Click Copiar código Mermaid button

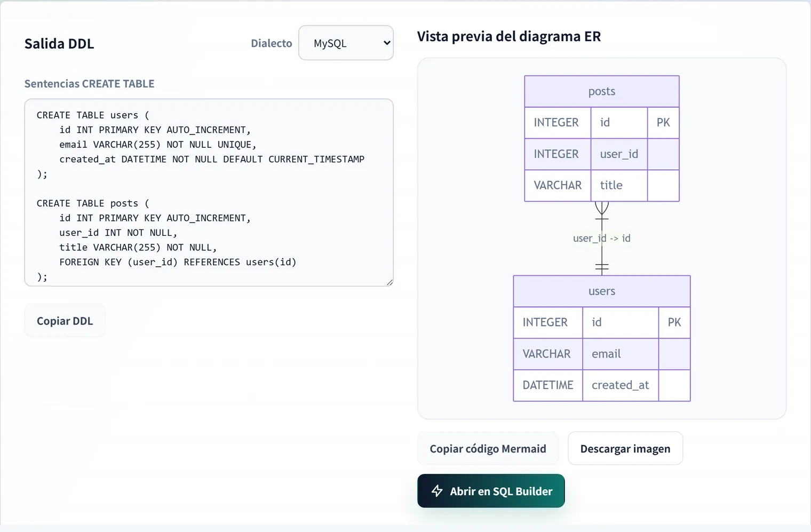click(488, 448)
